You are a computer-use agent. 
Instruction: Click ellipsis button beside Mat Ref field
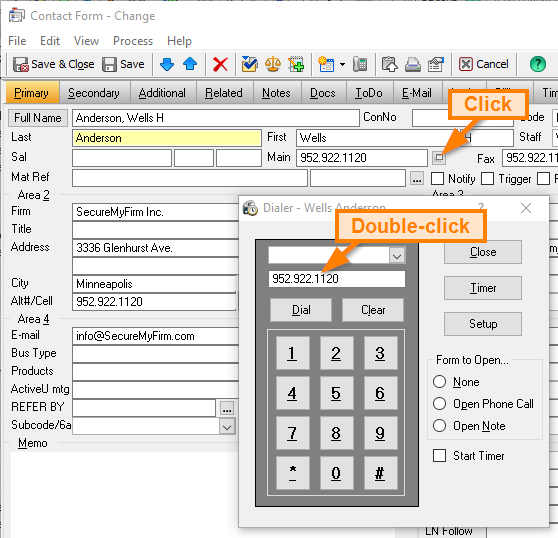tap(417, 178)
